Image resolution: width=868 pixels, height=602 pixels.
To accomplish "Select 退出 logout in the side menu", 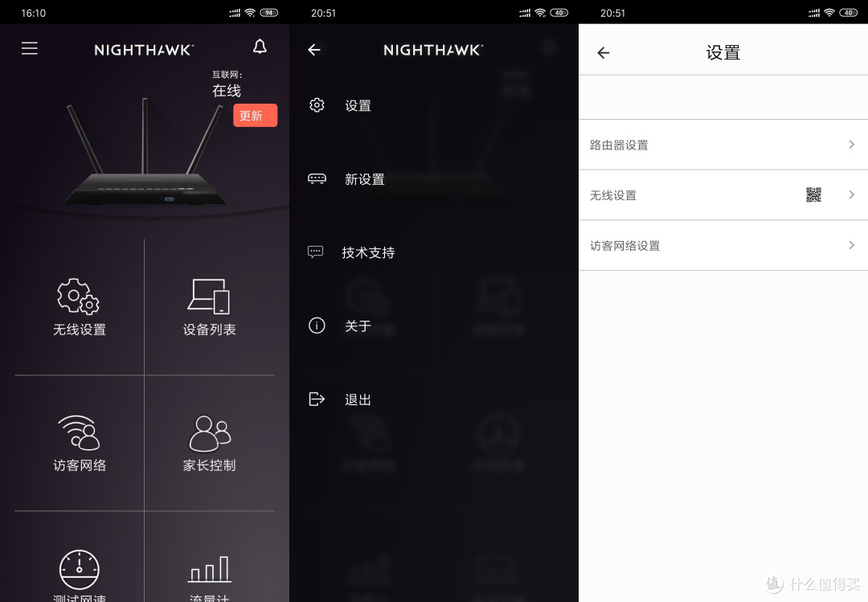I will 358,399.
